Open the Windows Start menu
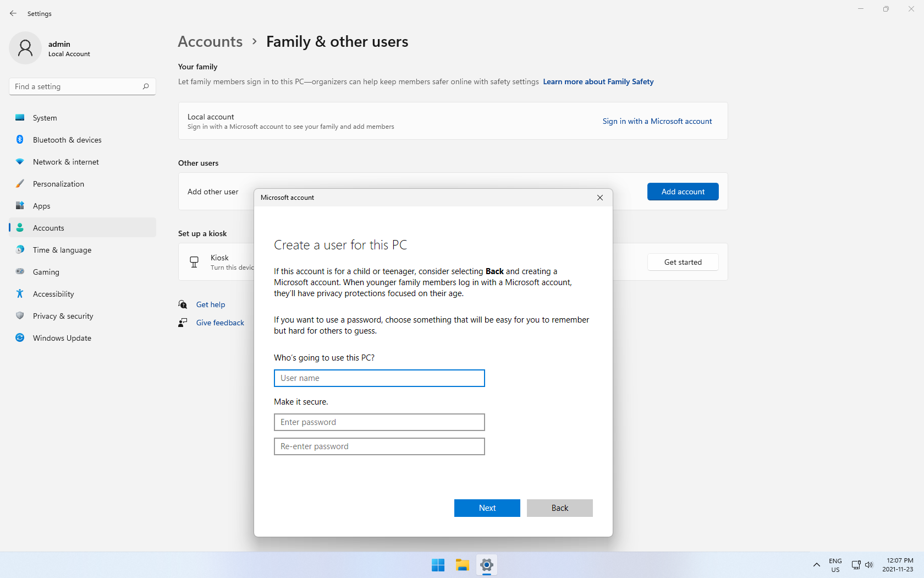This screenshot has height=578, width=924. [x=438, y=565]
